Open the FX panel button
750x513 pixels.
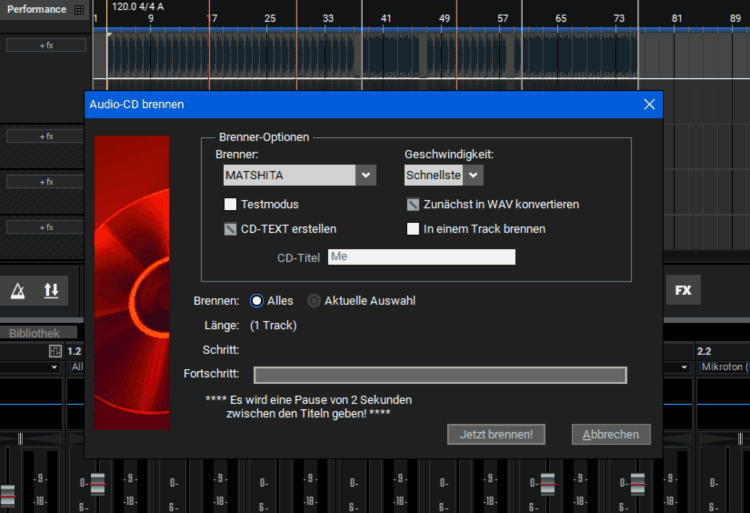683,290
